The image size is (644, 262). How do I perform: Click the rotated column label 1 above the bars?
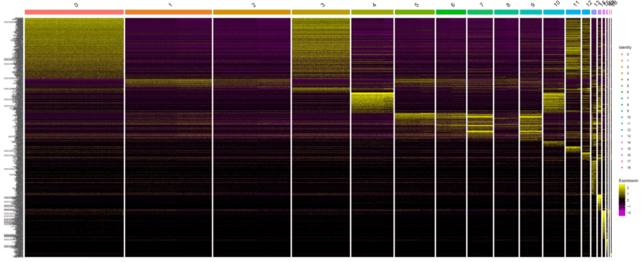pyautogui.click(x=171, y=5)
